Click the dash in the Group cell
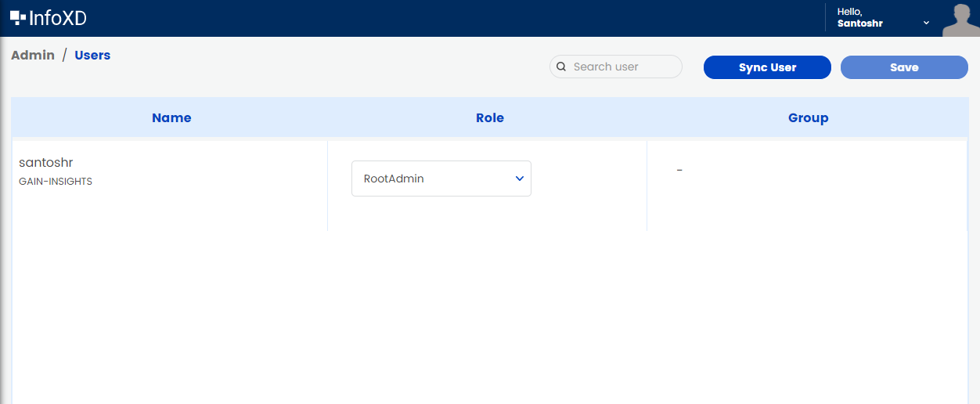Image resolution: width=980 pixels, height=404 pixels. point(679,170)
